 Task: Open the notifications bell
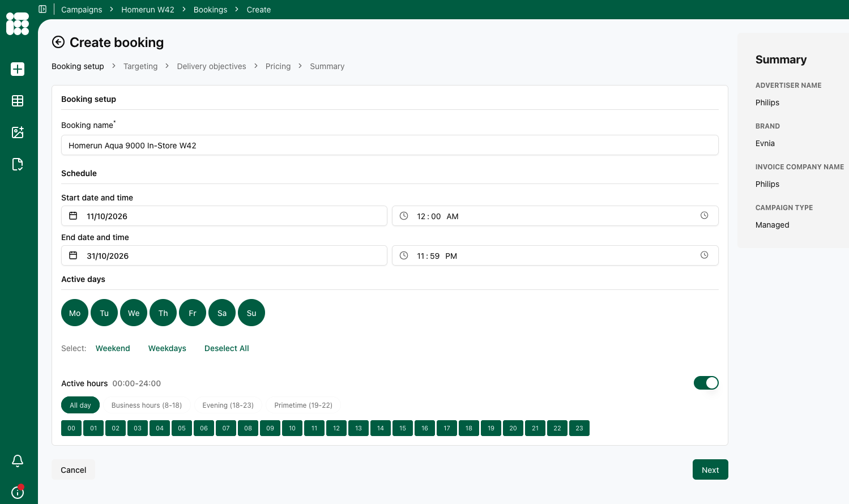(18, 461)
